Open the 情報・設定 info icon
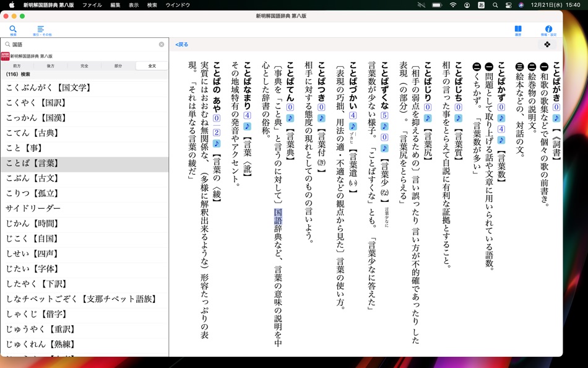Viewport: 588px width, 368px height. click(548, 30)
